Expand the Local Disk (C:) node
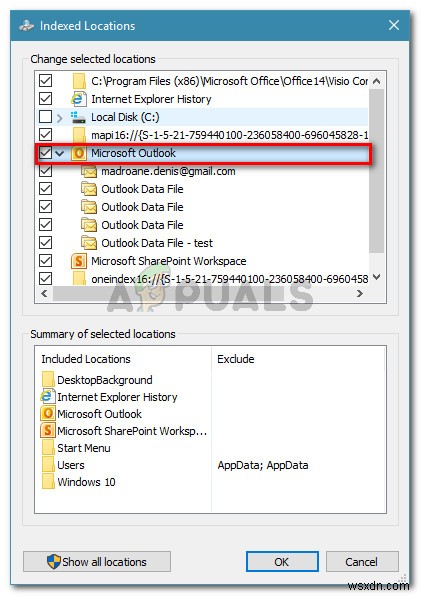Screen dimensions: 421x596 click(60, 117)
